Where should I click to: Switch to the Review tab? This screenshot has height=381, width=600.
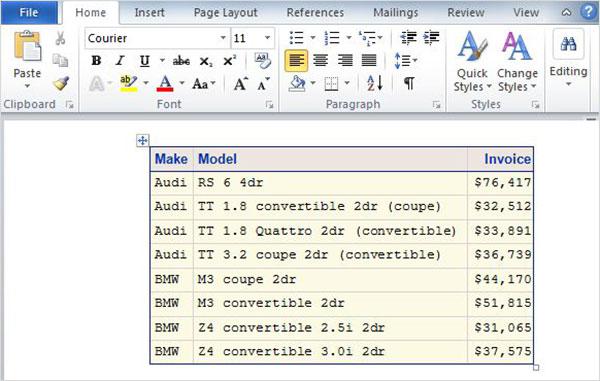466,13
